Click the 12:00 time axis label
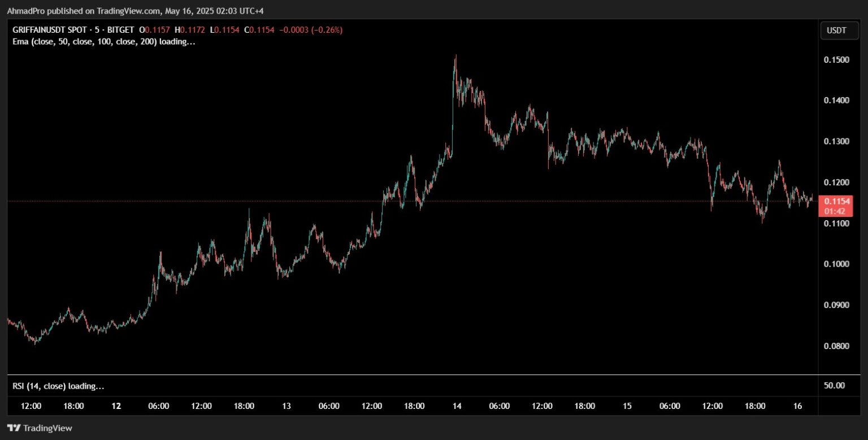 [x=31, y=406]
